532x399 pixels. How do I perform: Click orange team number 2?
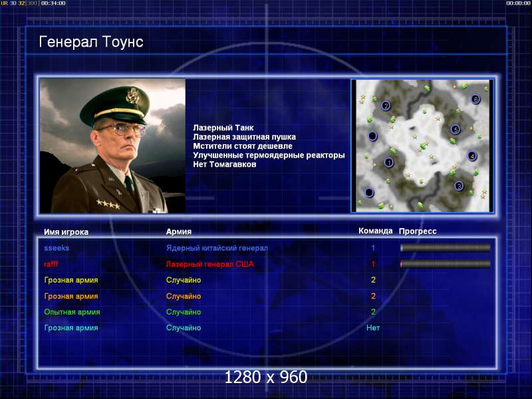point(373,296)
